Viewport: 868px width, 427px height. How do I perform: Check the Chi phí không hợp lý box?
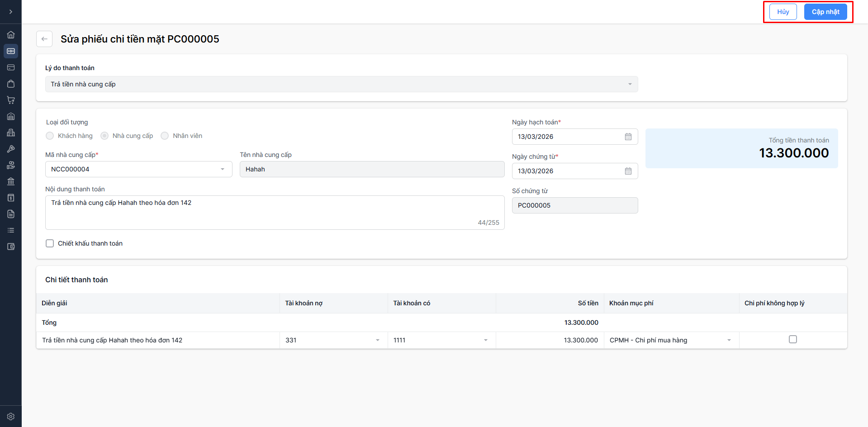792,339
